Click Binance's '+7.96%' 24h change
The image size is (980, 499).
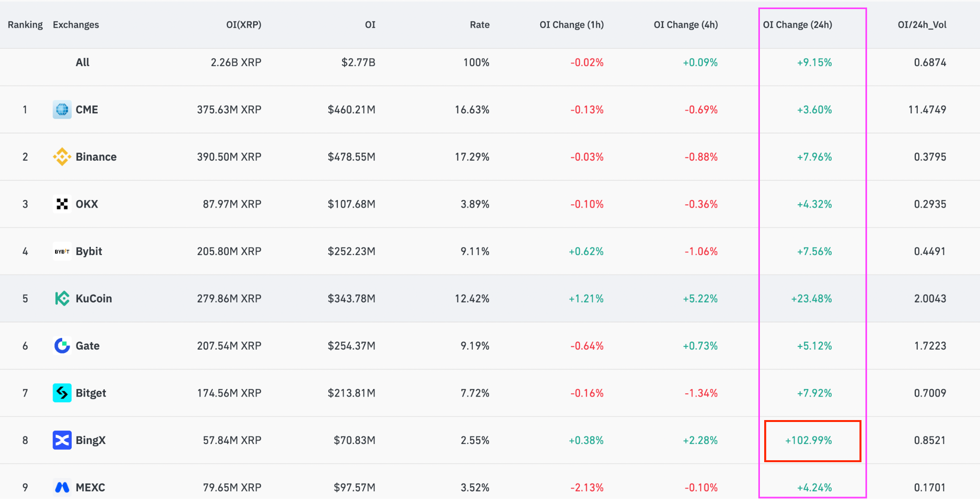814,157
